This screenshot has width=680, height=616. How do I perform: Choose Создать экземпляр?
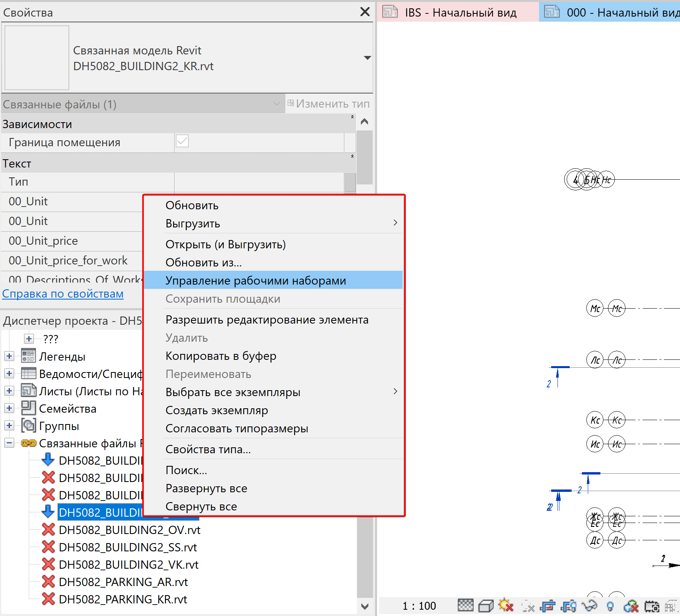coord(273,410)
